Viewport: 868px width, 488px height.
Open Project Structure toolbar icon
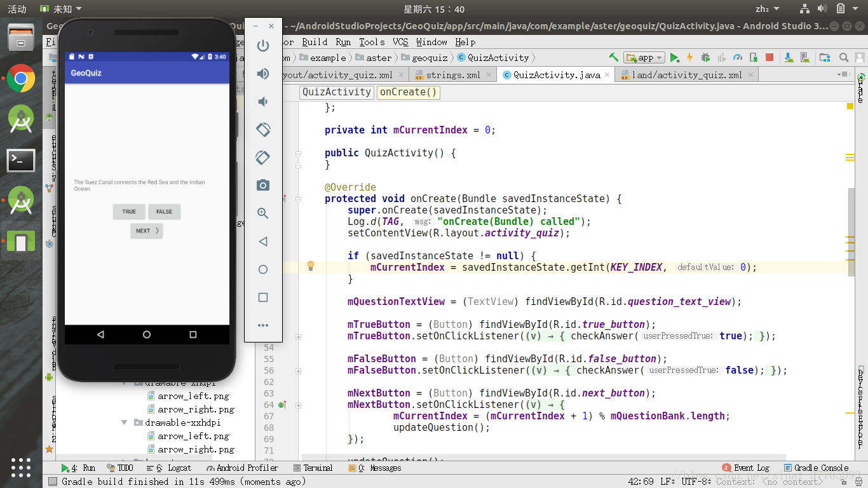825,57
